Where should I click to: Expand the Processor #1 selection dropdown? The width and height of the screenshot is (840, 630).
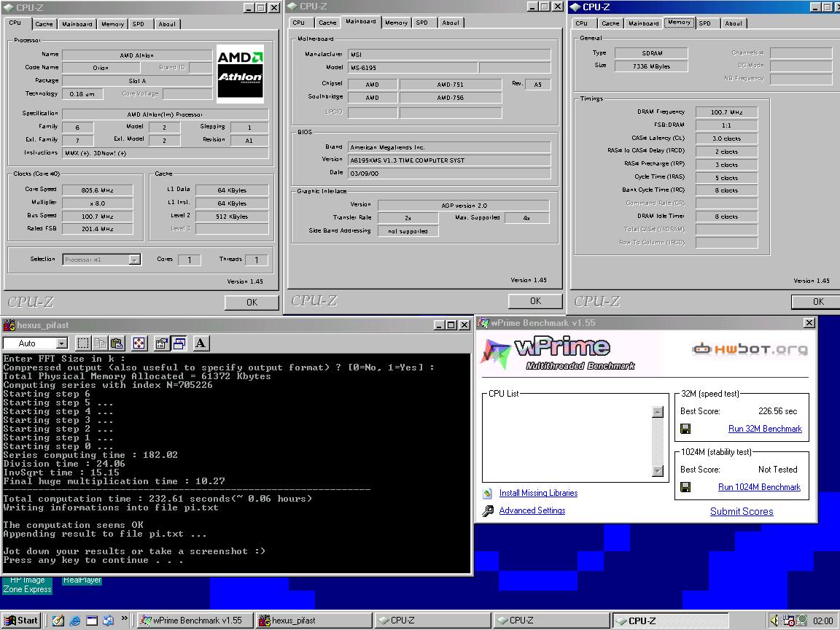[135, 260]
